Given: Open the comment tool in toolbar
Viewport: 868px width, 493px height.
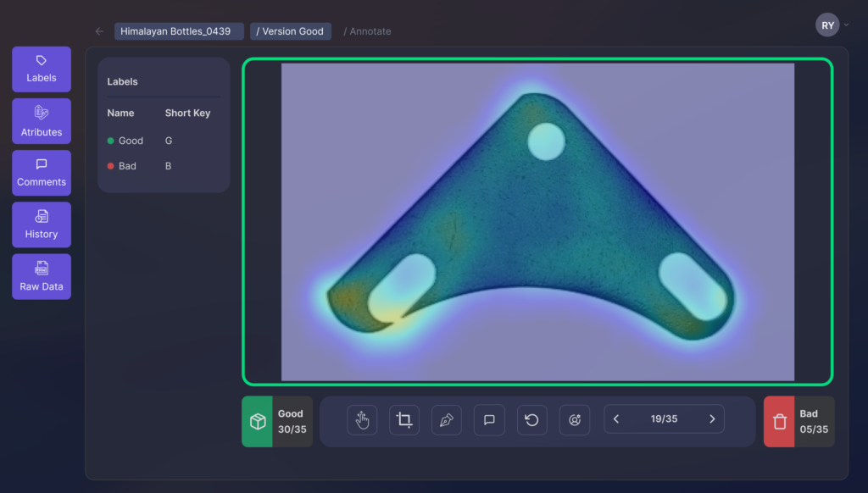Looking at the screenshot, I should (x=489, y=420).
